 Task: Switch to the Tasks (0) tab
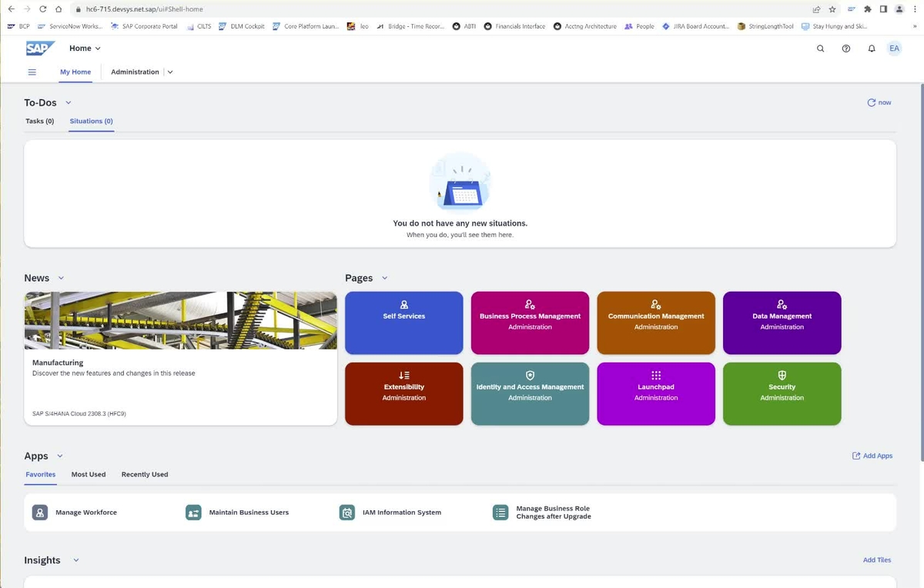[39, 121]
